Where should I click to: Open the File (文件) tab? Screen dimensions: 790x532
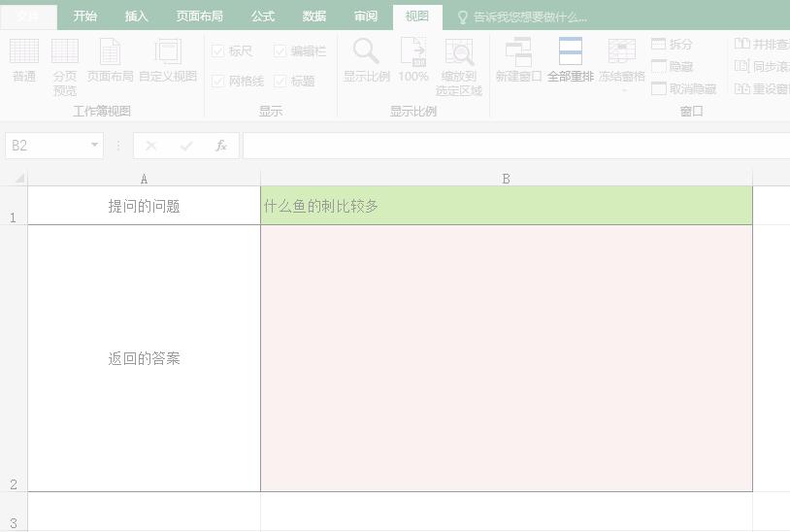[x=28, y=17]
